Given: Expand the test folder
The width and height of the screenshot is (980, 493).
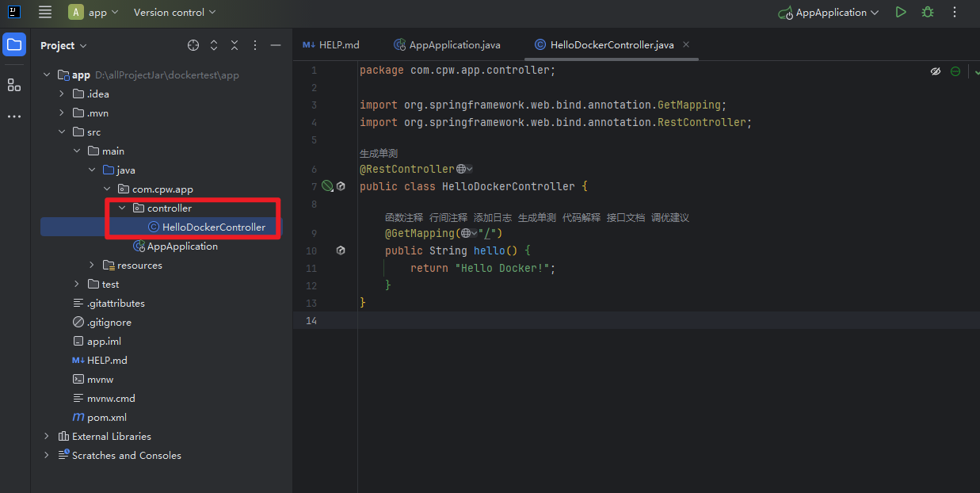Looking at the screenshot, I should 77,285.
